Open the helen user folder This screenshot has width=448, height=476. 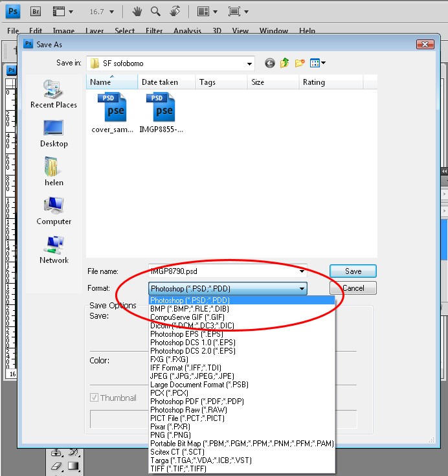(x=54, y=172)
